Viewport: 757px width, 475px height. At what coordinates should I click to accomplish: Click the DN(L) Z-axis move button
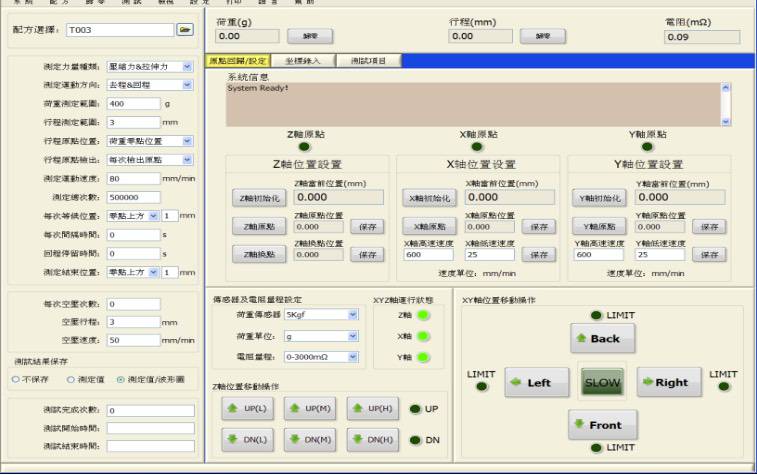pos(248,440)
